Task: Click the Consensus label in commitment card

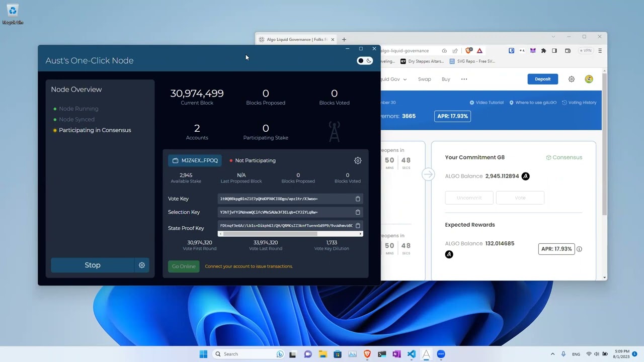Action: click(564, 157)
